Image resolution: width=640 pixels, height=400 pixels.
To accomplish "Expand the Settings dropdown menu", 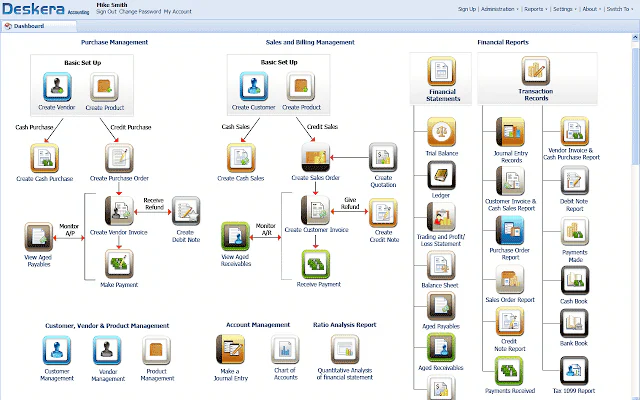I will click(x=565, y=9).
